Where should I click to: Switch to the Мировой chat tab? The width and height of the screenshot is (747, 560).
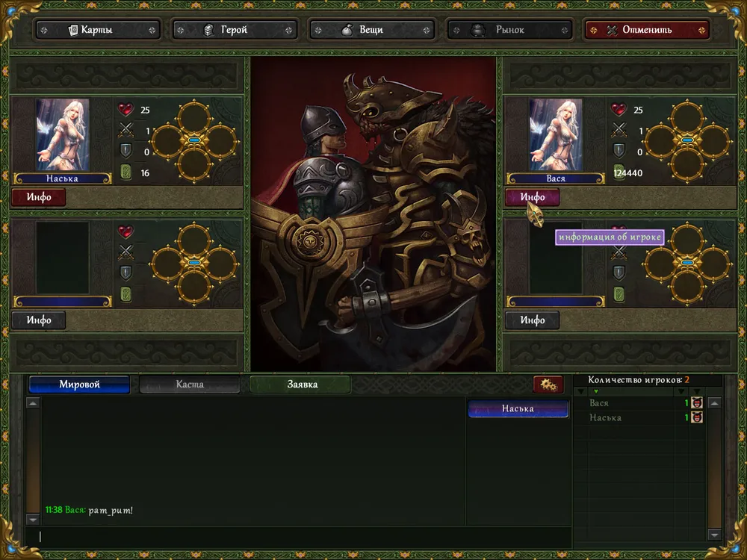[x=79, y=385]
